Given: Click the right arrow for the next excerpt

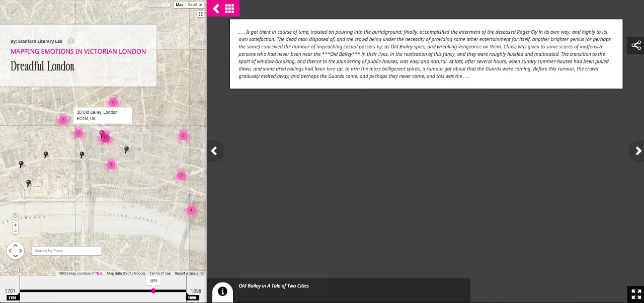Looking at the screenshot, I should click(x=637, y=151).
